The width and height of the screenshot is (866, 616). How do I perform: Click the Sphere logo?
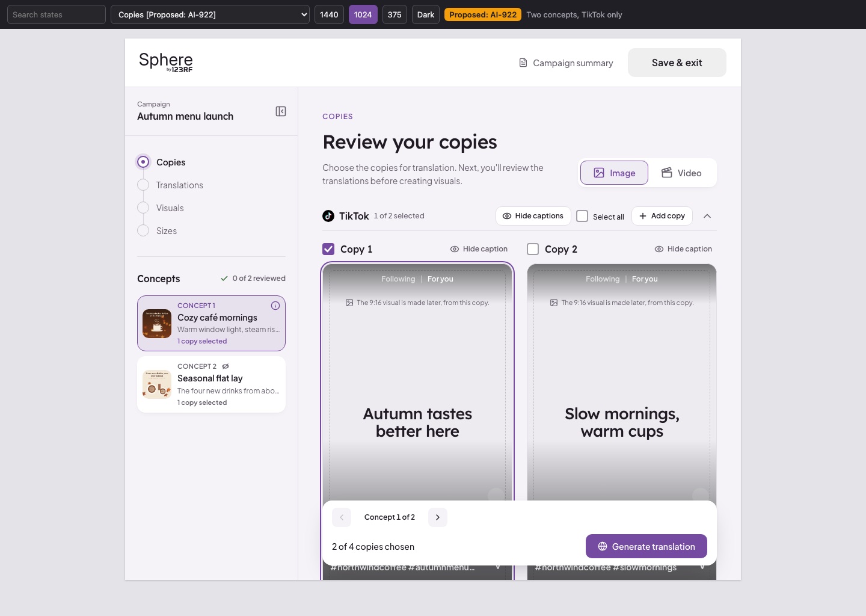point(166,63)
